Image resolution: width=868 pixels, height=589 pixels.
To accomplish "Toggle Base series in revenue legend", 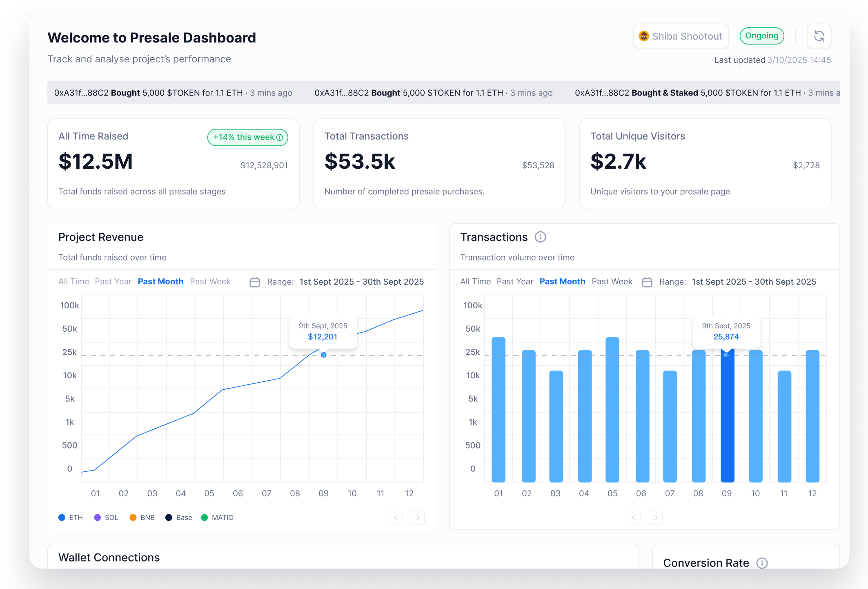I will click(179, 518).
